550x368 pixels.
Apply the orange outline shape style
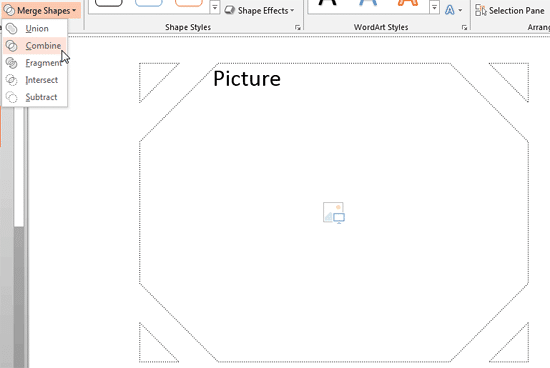coord(189,3)
